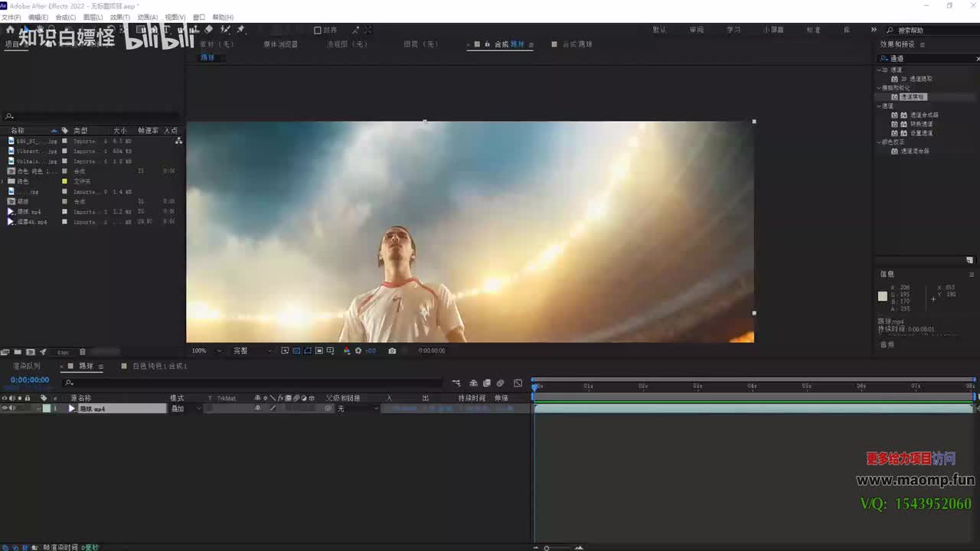Image resolution: width=980 pixels, height=551 pixels.
Task: Clear the Effects & Presets search text
Action: (x=978, y=58)
